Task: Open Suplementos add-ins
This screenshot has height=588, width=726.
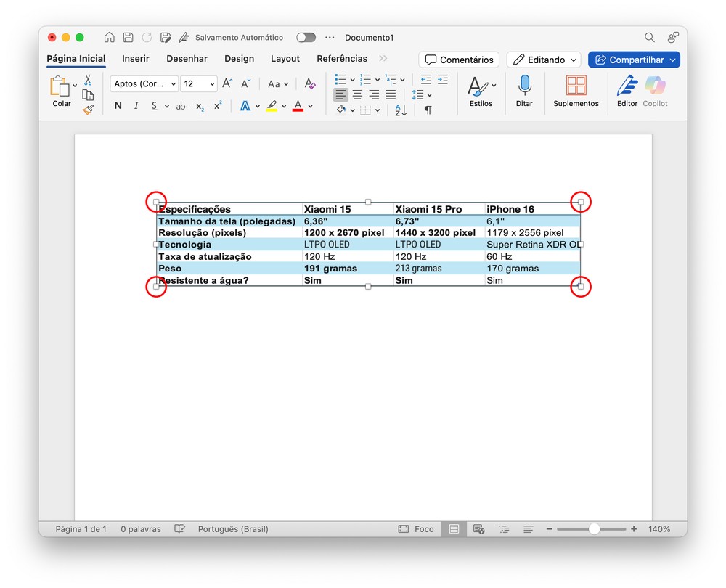Action: coord(576,86)
